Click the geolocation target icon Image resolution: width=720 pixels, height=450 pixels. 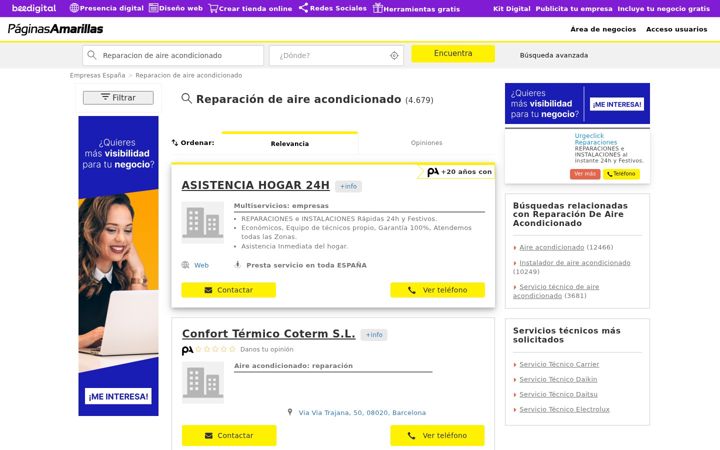coord(394,56)
